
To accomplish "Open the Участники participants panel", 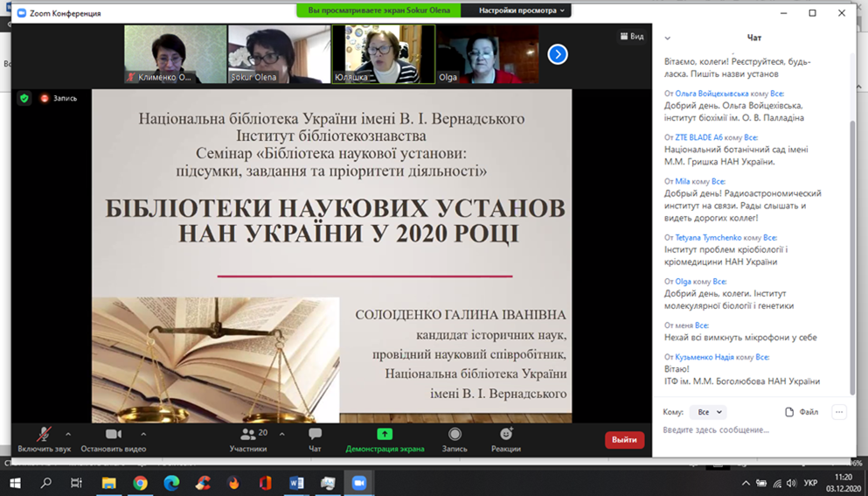I will tap(249, 438).
